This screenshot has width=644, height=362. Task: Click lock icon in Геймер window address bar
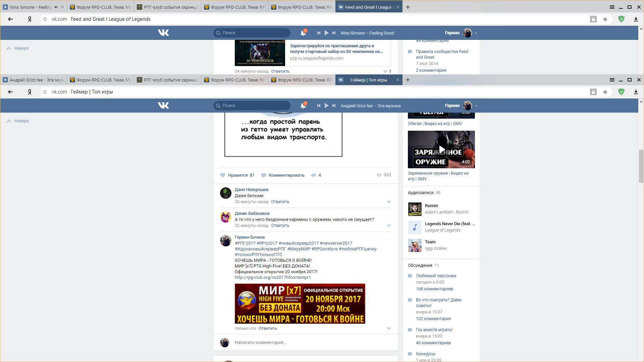593,92
